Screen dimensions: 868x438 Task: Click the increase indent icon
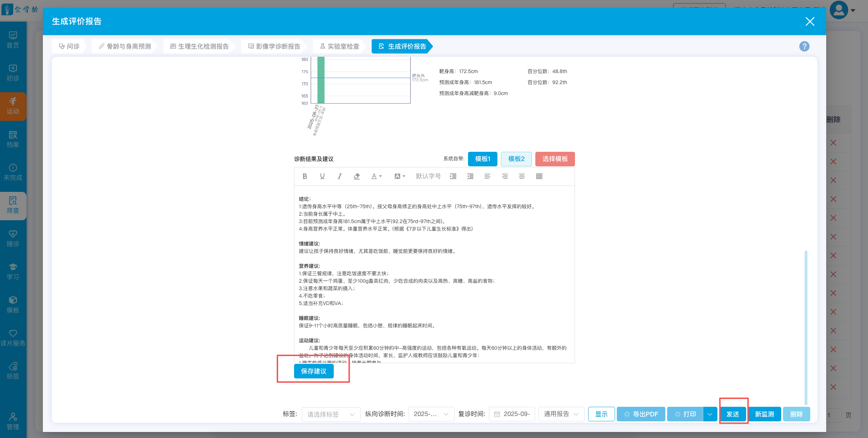(453, 176)
